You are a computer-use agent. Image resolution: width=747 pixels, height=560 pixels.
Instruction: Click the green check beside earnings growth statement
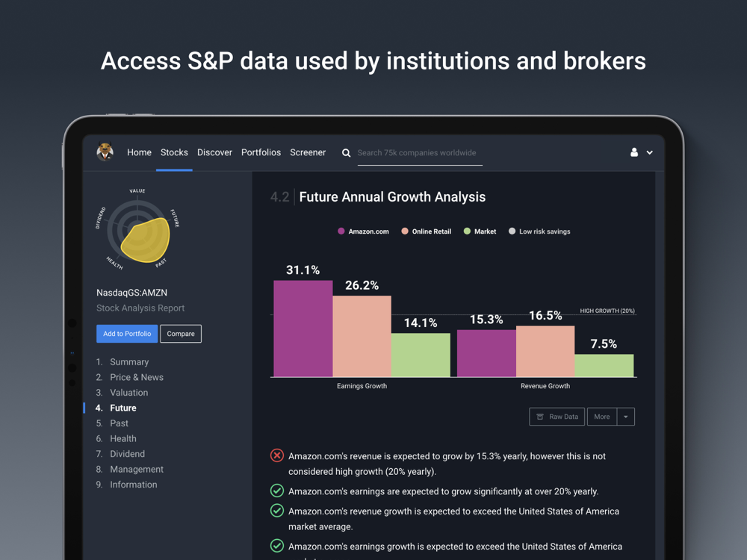277,491
